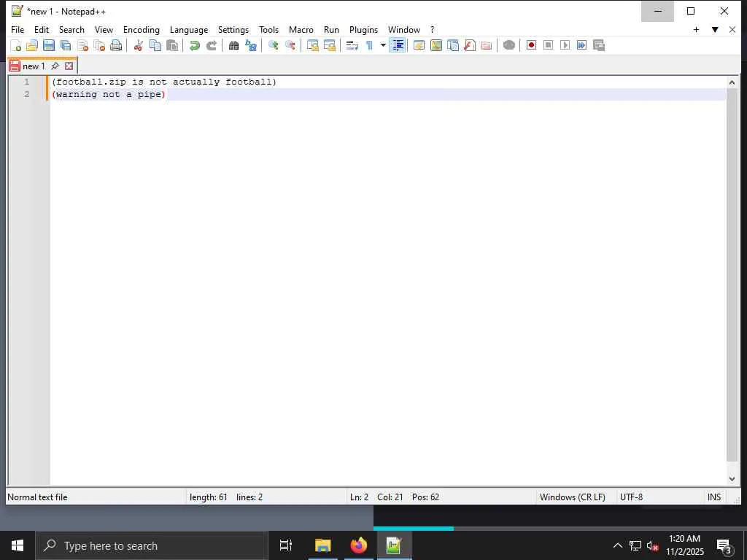Paste clipboard using the Paste icon

pyautogui.click(x=172, y=45)
